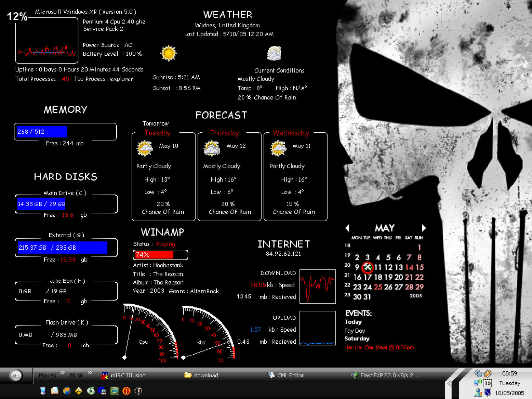Image resolution: width=532 pixels, height=399 pixels.
Task: Click the Main Drive C usage bar
Action: tap(66, 204)
